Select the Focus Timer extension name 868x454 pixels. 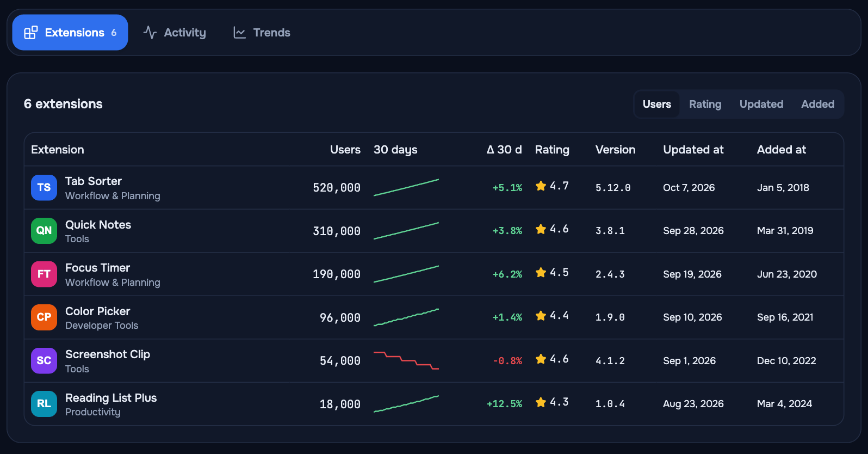click(x=97, y=268)
